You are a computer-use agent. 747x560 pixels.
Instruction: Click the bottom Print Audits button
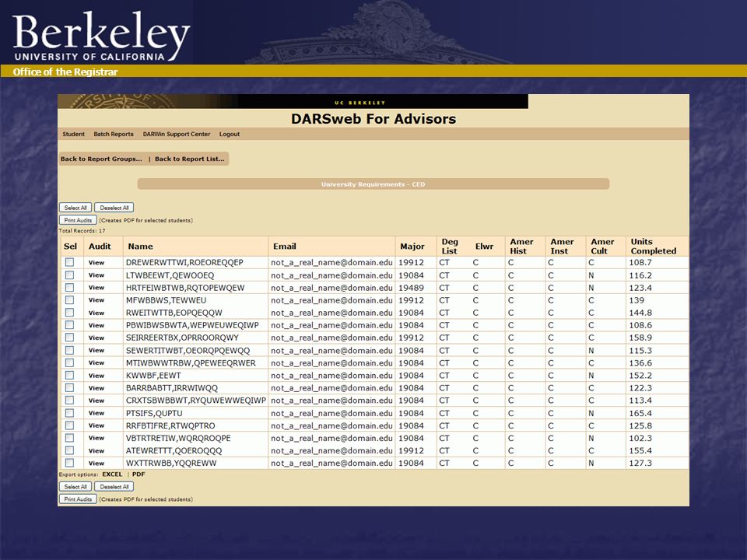(x=78, y=499)
